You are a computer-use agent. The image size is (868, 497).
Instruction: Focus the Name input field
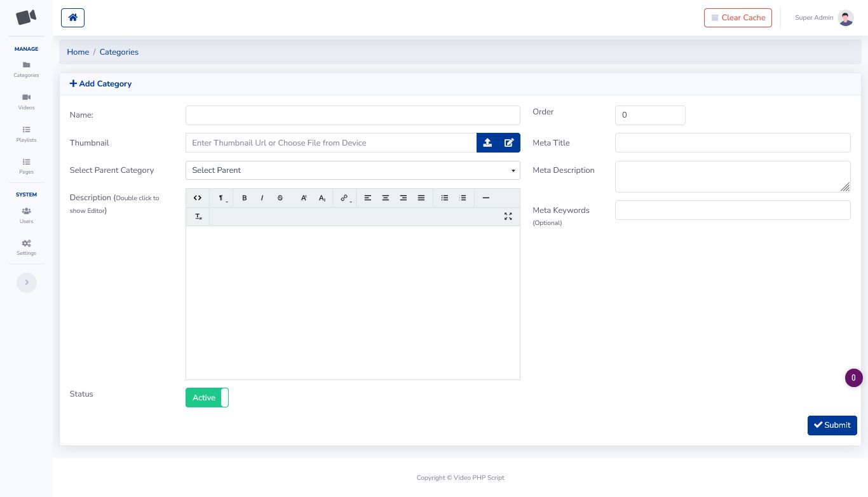353,115
